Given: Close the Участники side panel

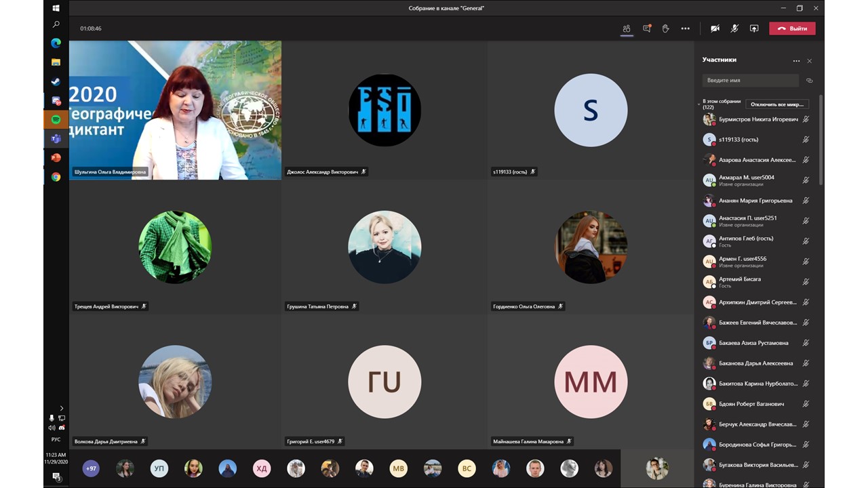Looking at the screenshot, I should pos(809,61).
